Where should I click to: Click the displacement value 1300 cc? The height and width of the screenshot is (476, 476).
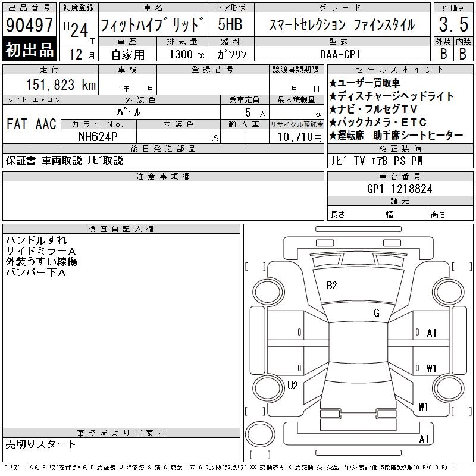187,54
